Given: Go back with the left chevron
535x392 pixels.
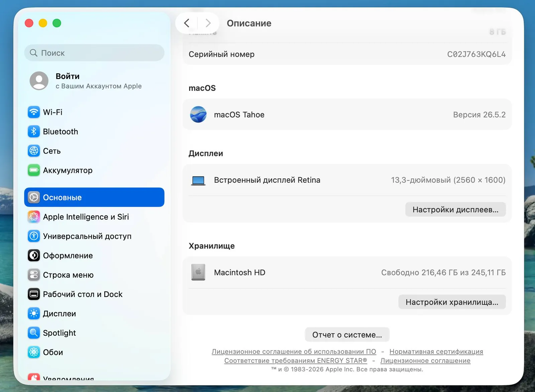Looking at the screenshot, I should point(187,23).
